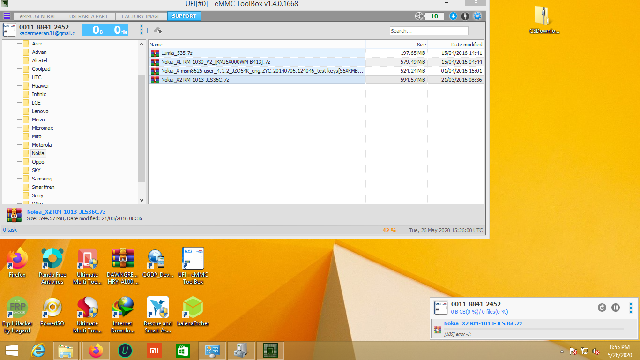This screenshot has width=640, height=360.
Task: Open the hamburger menu in eMMC ToolBox
Action: click(7, 16)
